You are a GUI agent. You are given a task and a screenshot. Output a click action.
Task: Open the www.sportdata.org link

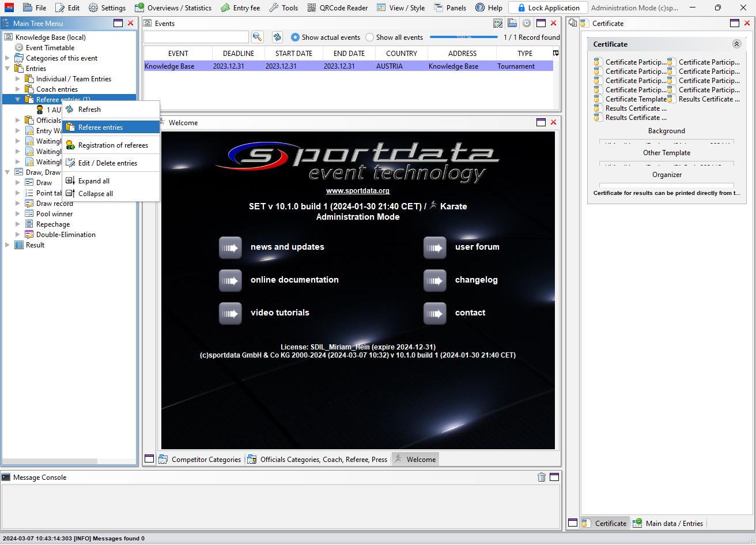358,191
